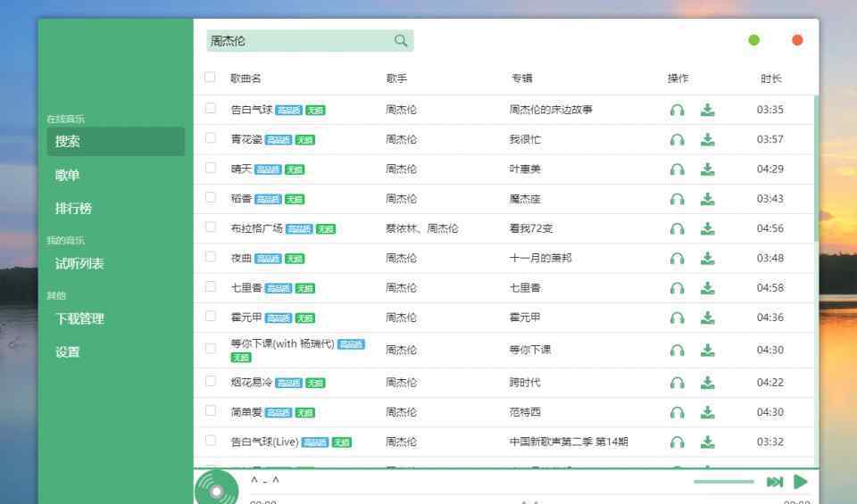
Task: Tick the 青花瓷 row checkbox
Action: point(211,137)
